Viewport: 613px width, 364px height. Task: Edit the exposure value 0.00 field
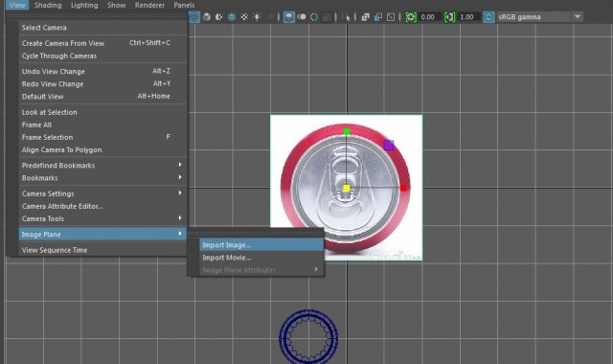430,17
